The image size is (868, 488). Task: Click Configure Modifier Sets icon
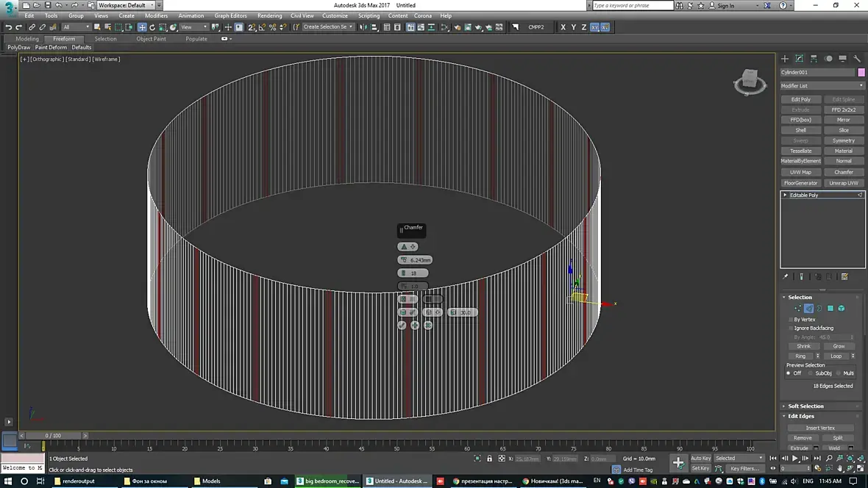coord(844,276)
